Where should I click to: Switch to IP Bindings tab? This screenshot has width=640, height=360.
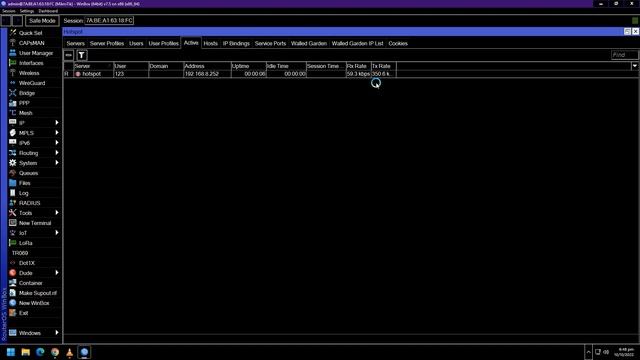pos(236,43)
